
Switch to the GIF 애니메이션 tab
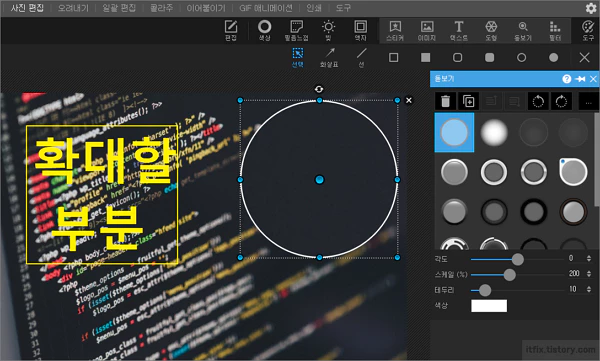coord(266,8)
